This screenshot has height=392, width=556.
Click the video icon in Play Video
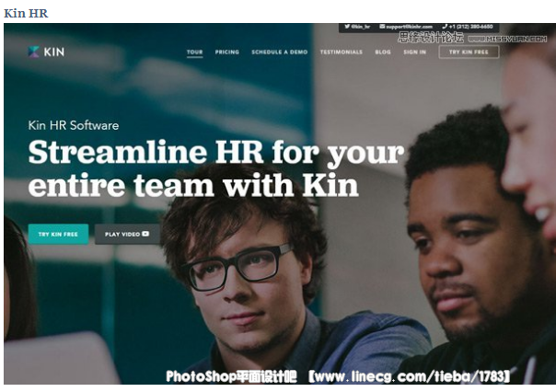tap(145, 234)
